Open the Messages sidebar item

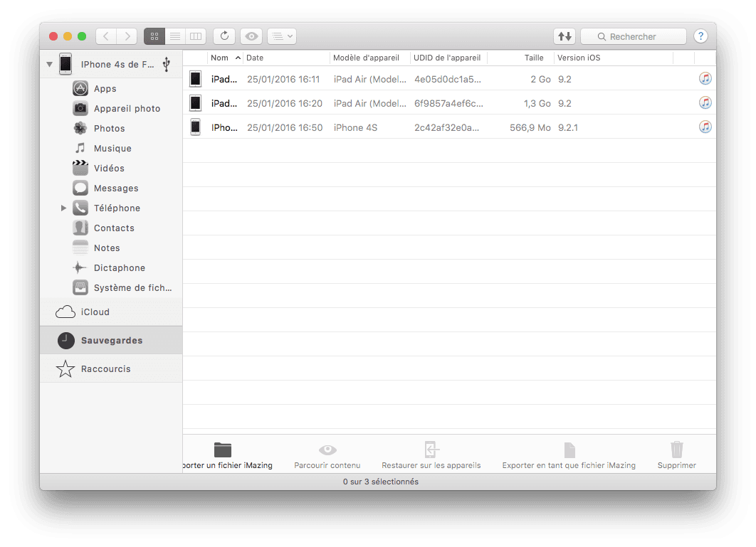[x=115, y=188]
